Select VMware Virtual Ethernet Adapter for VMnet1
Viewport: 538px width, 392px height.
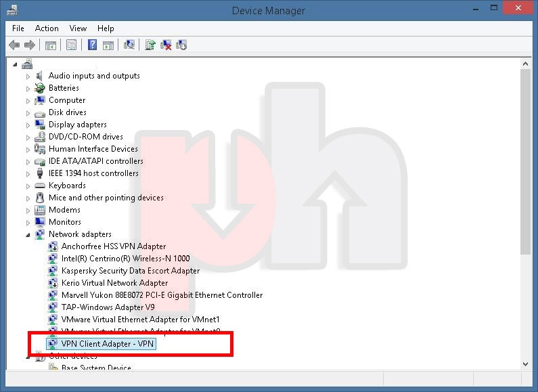pos(140,320)
